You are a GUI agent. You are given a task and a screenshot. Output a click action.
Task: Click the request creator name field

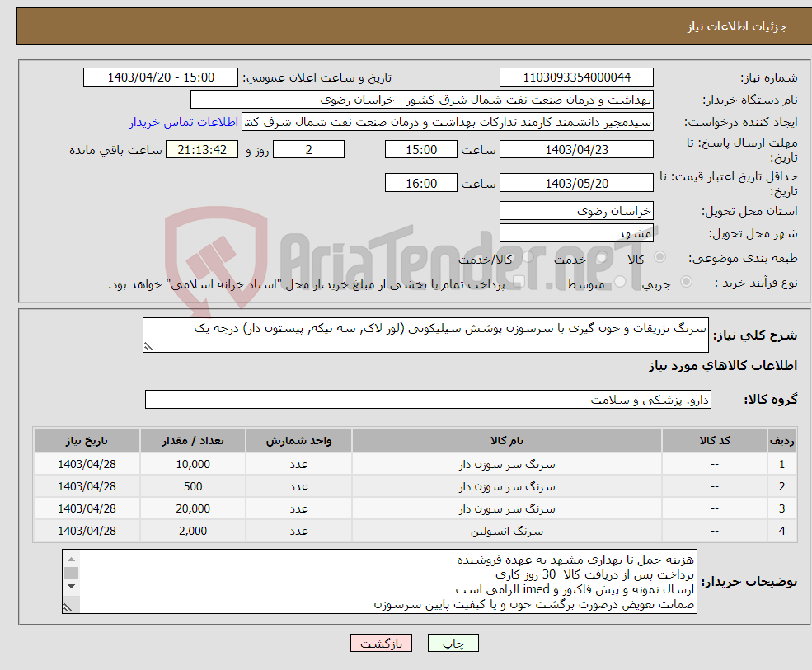pyautogui.click(x=448, y=122)
